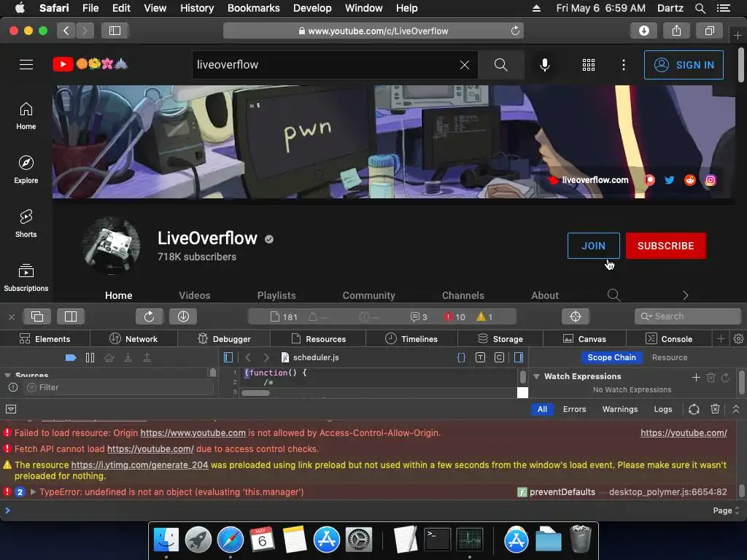This screenshot has height=560, width=747.
Task: Open Web Inspector settings gear
Action: [x=738, y=338]
